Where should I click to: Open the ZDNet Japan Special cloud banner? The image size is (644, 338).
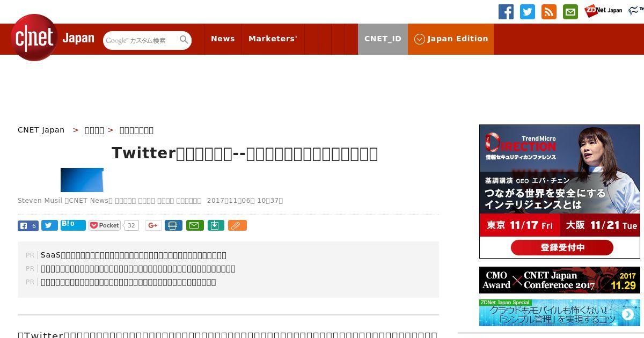tap(560, 313)
